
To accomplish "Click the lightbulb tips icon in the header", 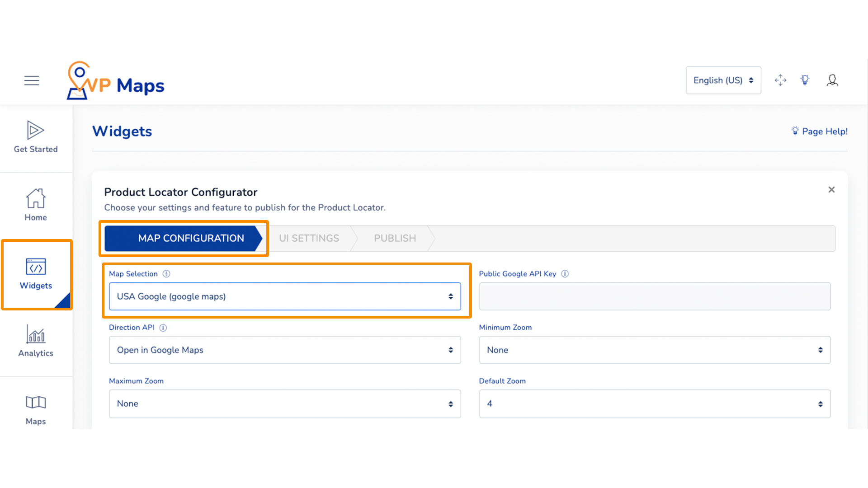I will [x=805, y=80].
